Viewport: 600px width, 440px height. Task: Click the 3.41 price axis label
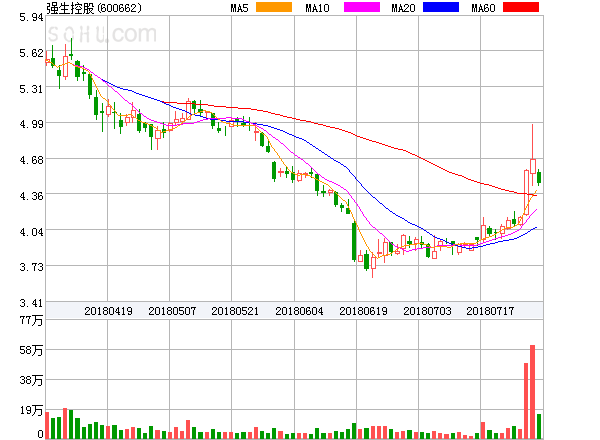pos(31,303)
